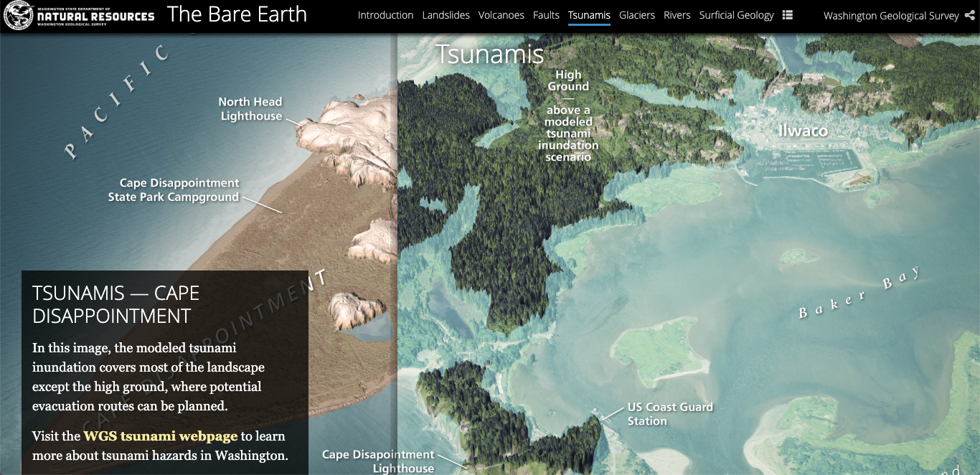The height and width of the screenshot is (475, 980).
Task: Open the Faults section
Action: click(546, 15)
